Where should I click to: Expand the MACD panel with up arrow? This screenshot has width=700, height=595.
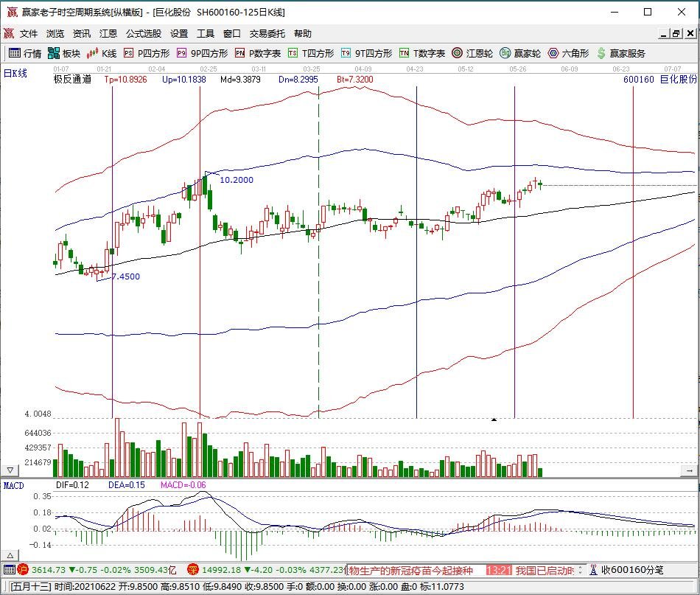(x=10, y=554)
